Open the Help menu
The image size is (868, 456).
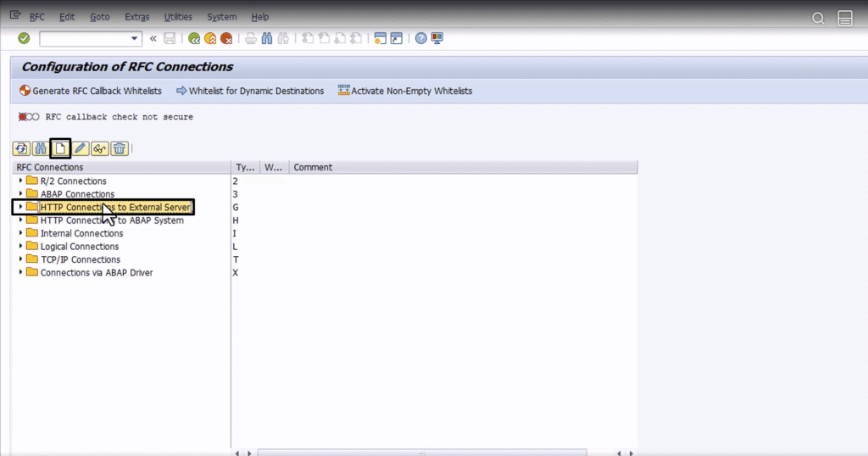tap(259, 17)
